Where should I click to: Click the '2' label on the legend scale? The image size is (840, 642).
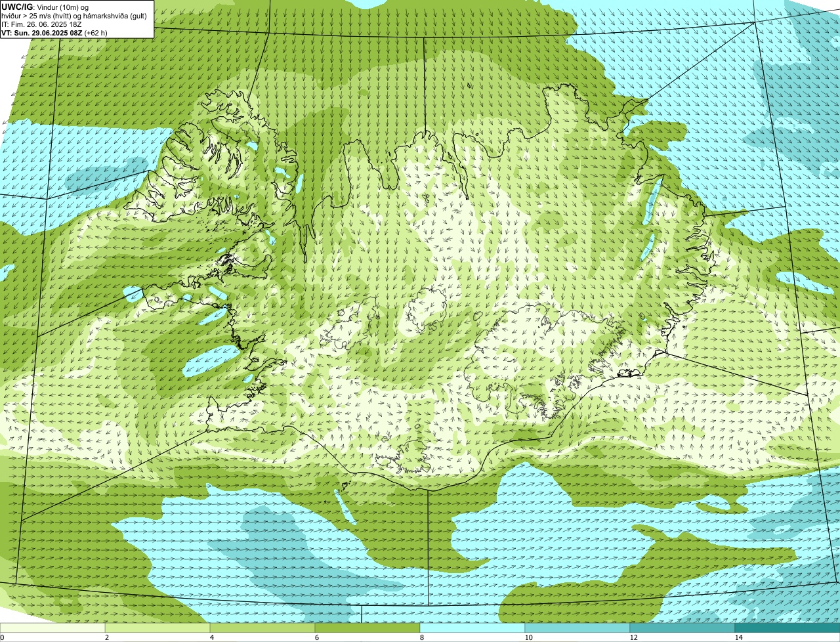pos(106,637)
